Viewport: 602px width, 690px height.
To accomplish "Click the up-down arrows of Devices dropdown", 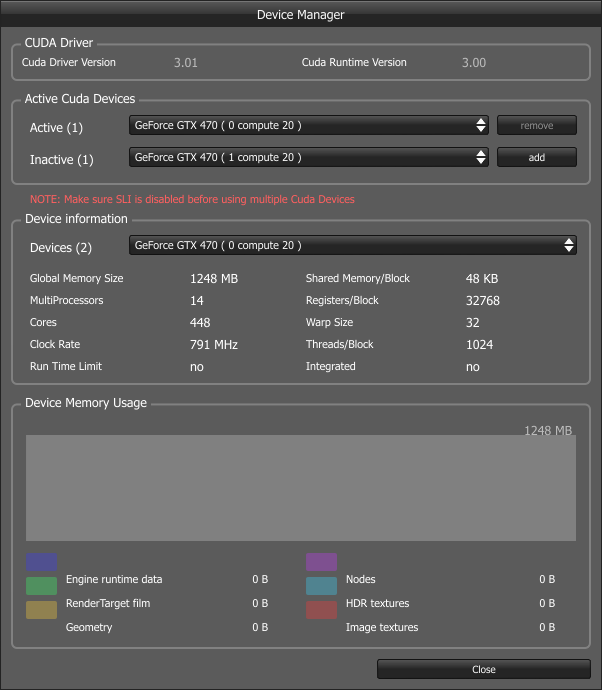I will point(569,245).
